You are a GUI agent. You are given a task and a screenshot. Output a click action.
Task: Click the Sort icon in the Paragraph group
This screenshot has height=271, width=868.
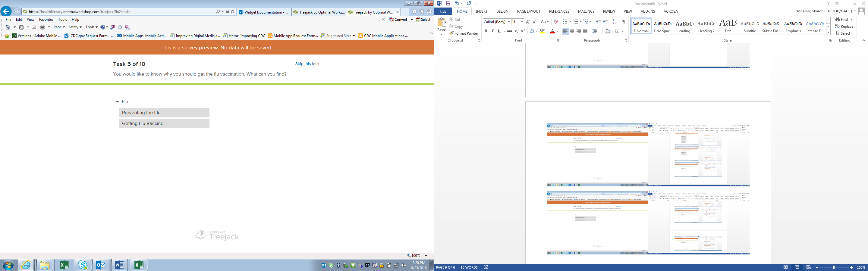(x=615, y=22)
